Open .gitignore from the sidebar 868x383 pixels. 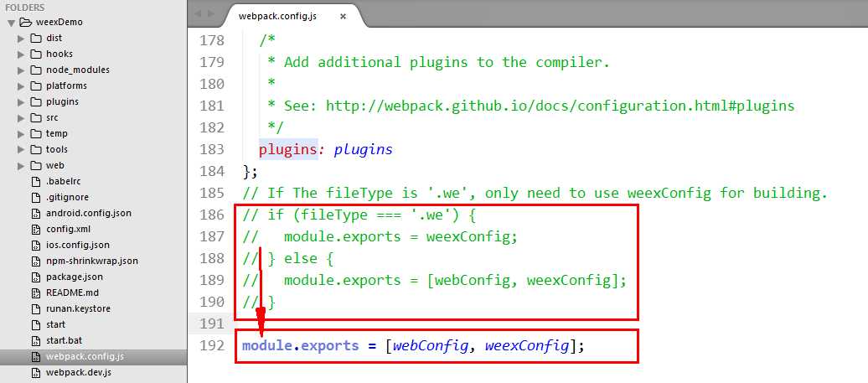67,197
